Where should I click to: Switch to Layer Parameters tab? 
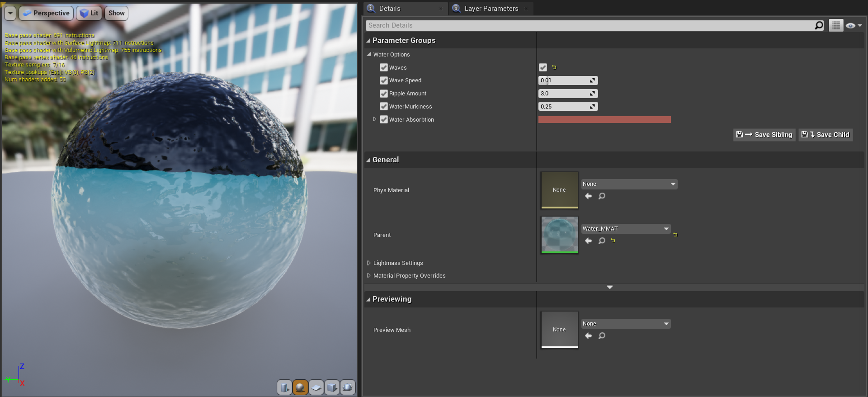(x=491, y=9)
